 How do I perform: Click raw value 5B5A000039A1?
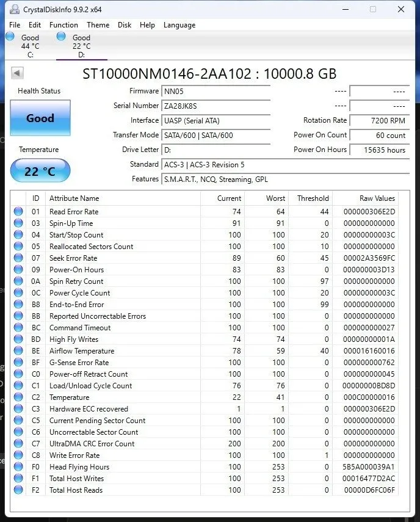coord(368,467)
